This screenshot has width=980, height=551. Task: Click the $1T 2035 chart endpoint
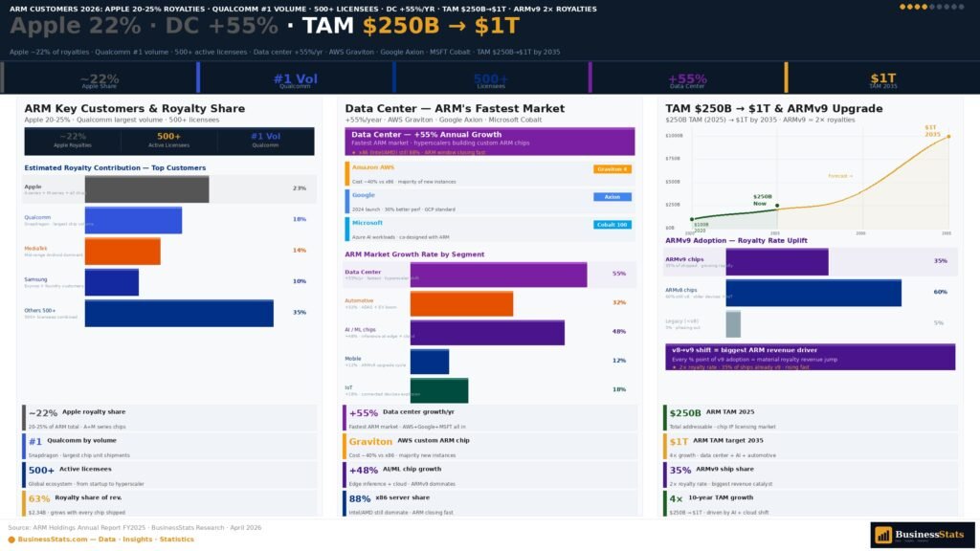(x=947, y=137)
